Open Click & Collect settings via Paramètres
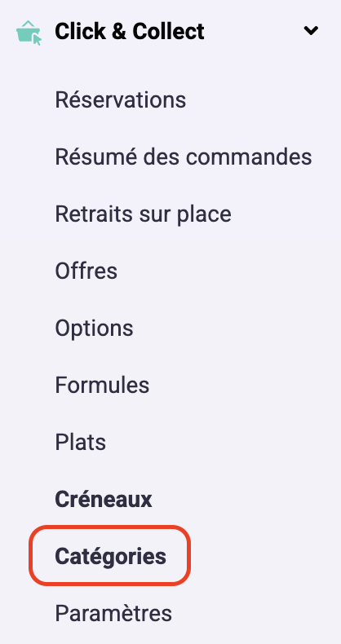 [113, 614]
